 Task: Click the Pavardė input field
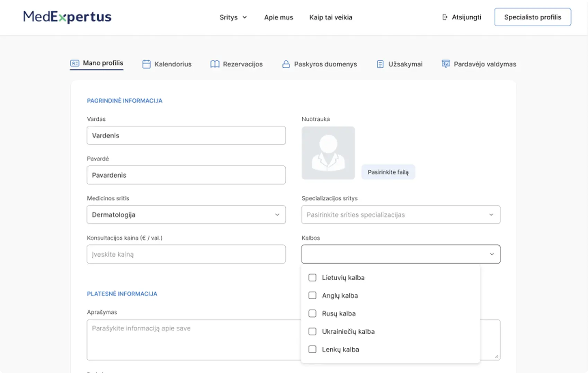(x=186, y=175)
